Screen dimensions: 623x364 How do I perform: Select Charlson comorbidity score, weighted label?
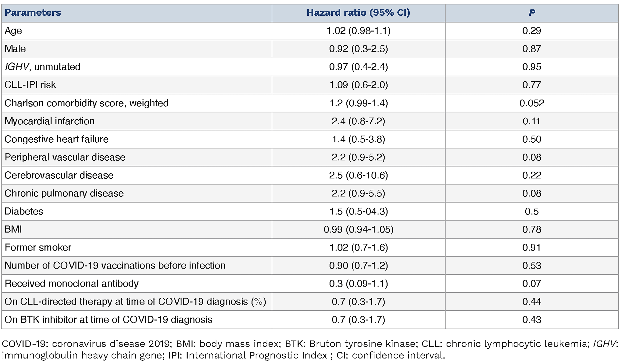point(86,103)
